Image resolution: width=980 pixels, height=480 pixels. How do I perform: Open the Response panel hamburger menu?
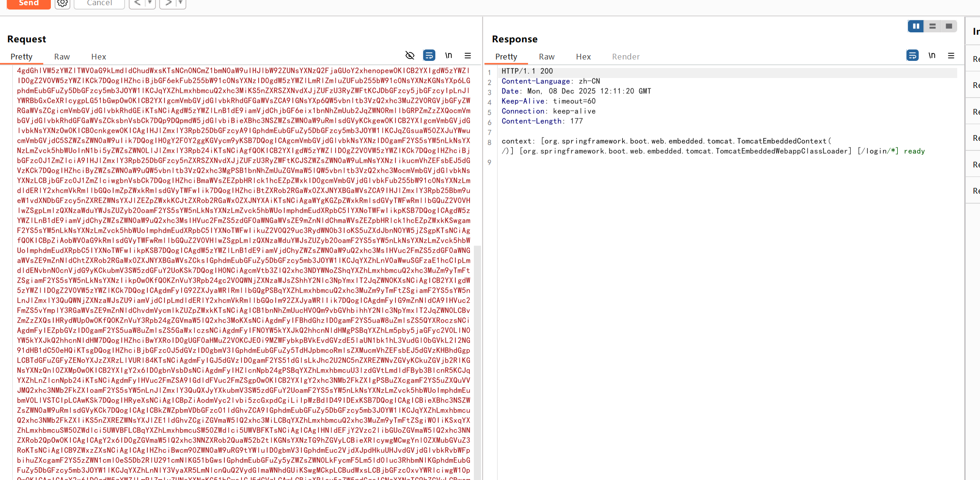[x=951, y=56]
